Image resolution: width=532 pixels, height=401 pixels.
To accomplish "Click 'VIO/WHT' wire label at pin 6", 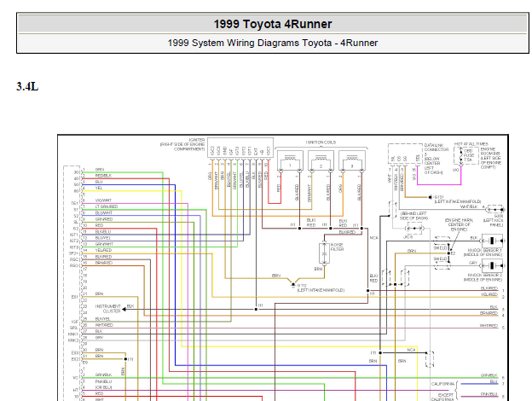I will click(x=103, y=200).
